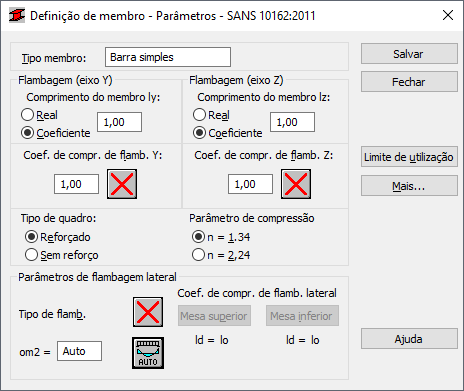Click the buckling Y coefficient red X icon
Viewport: 464px width, 391px height.
tap(122, 184)
